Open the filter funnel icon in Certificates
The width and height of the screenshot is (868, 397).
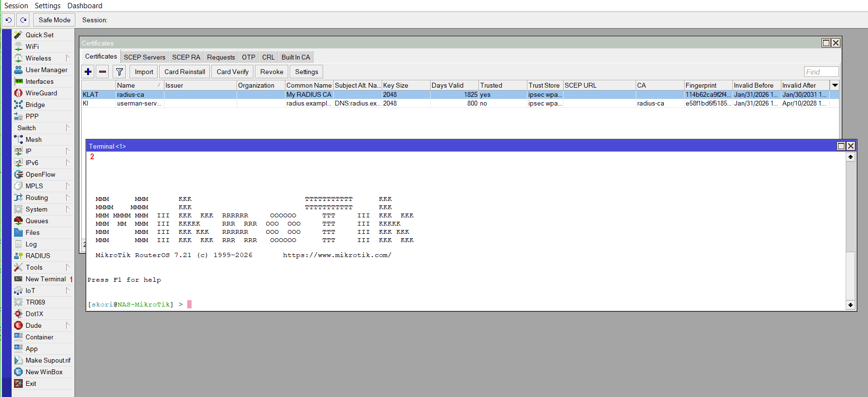click(x=119, y=72)
